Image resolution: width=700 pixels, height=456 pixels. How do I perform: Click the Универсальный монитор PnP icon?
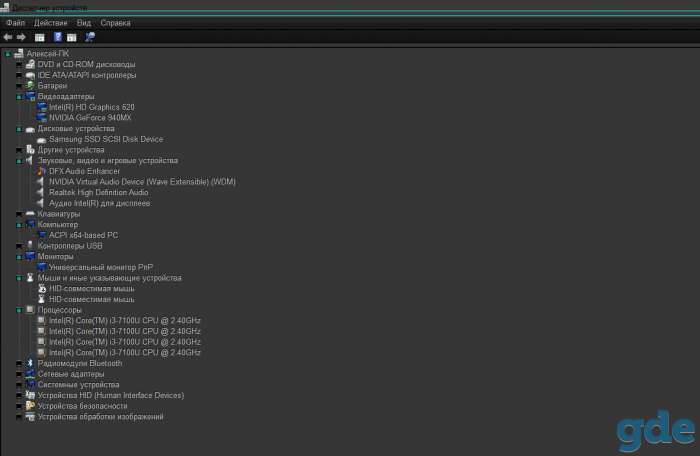tap(42, 267)
